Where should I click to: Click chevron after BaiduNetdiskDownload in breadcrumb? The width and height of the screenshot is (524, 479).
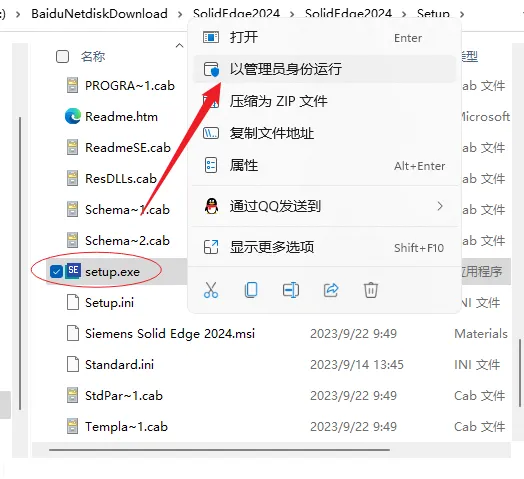(x=180, y=14)
